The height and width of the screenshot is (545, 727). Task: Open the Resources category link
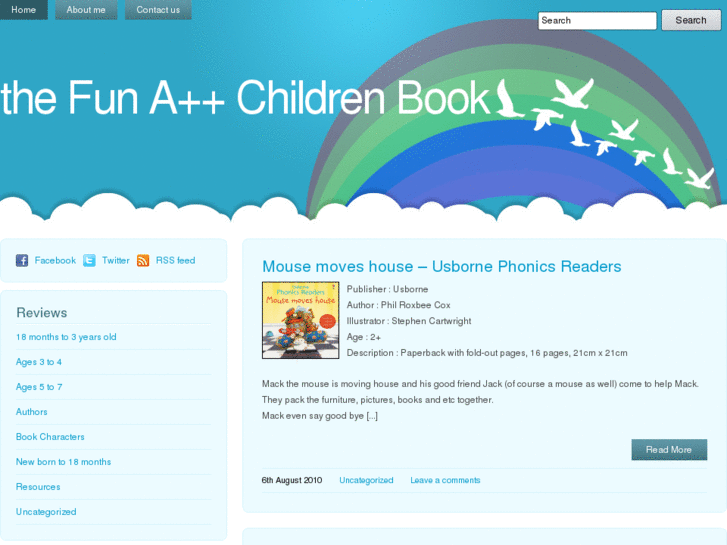(38, 487)
